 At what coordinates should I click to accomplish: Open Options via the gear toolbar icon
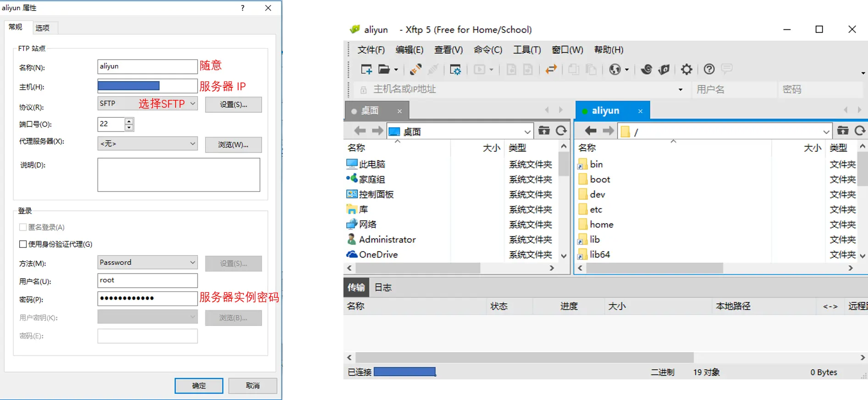pos(686,69)
